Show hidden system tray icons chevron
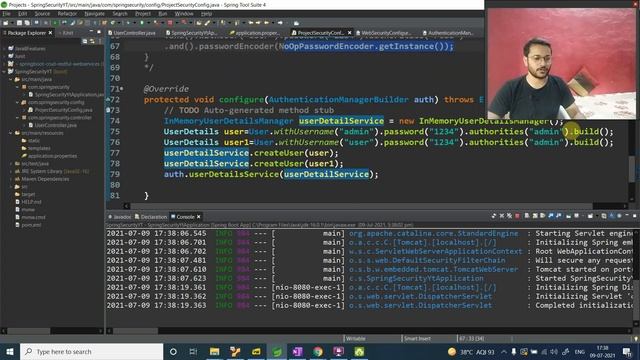 (504, 351)
